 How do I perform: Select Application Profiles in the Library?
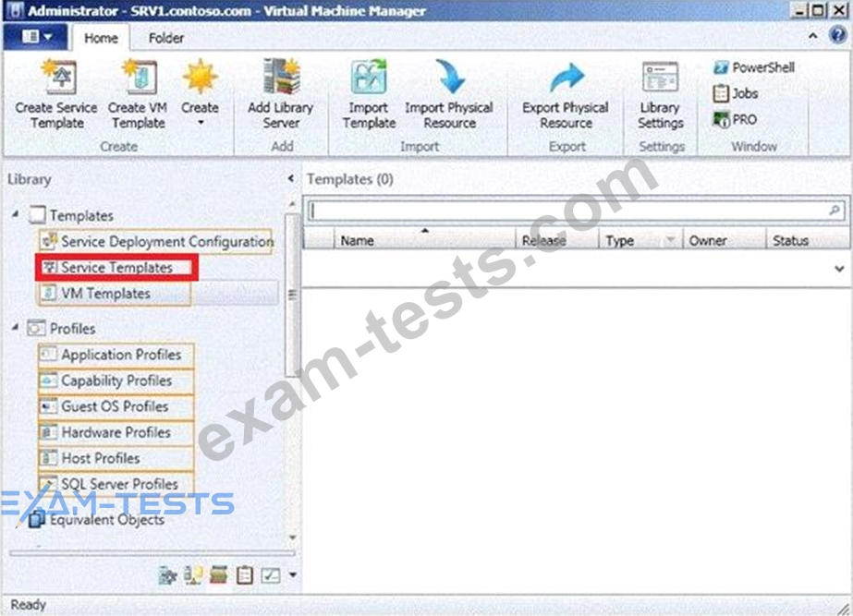pyautogui.click(x=116, y=355)
